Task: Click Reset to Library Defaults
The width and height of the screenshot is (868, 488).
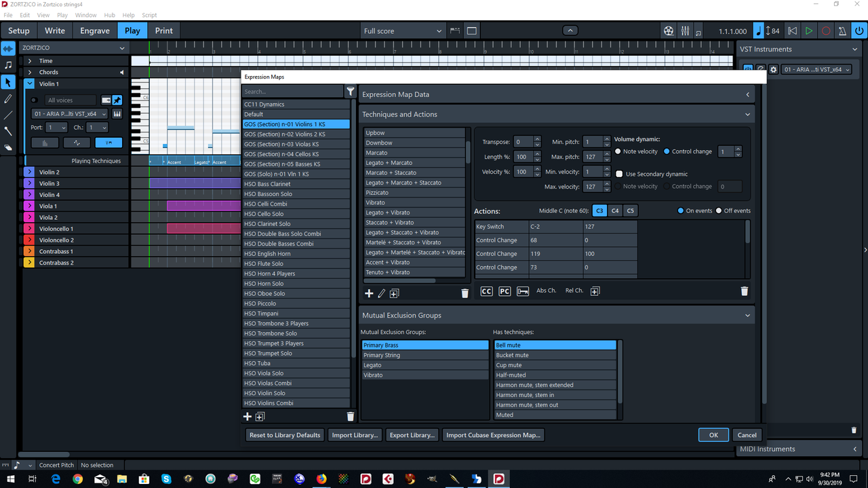Action: tap(285, 435)
